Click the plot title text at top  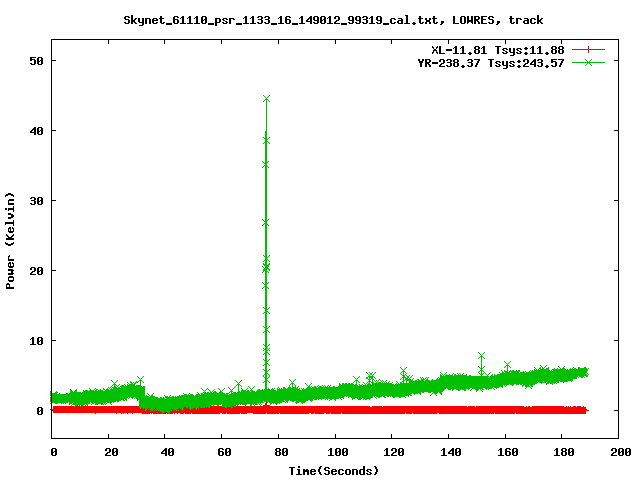coord(333,19)
